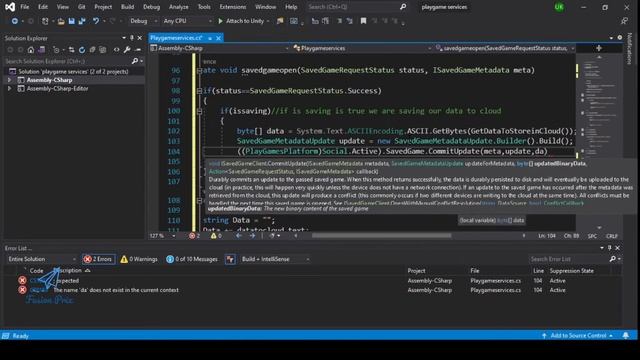Click the Solution Explorer view code icon

tap(117, 50)
